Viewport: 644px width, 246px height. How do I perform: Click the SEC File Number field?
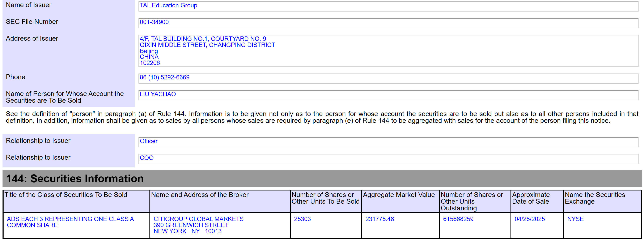coord(388,23)
